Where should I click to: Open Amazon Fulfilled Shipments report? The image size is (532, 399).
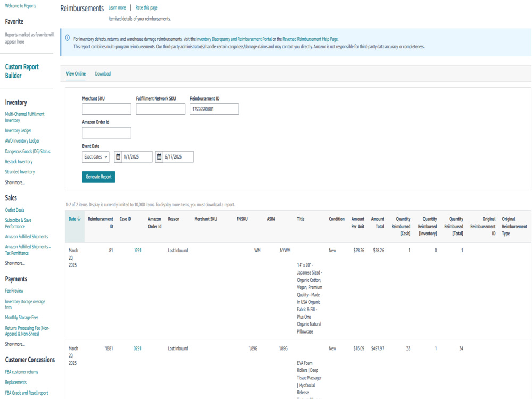coord(27,237)
